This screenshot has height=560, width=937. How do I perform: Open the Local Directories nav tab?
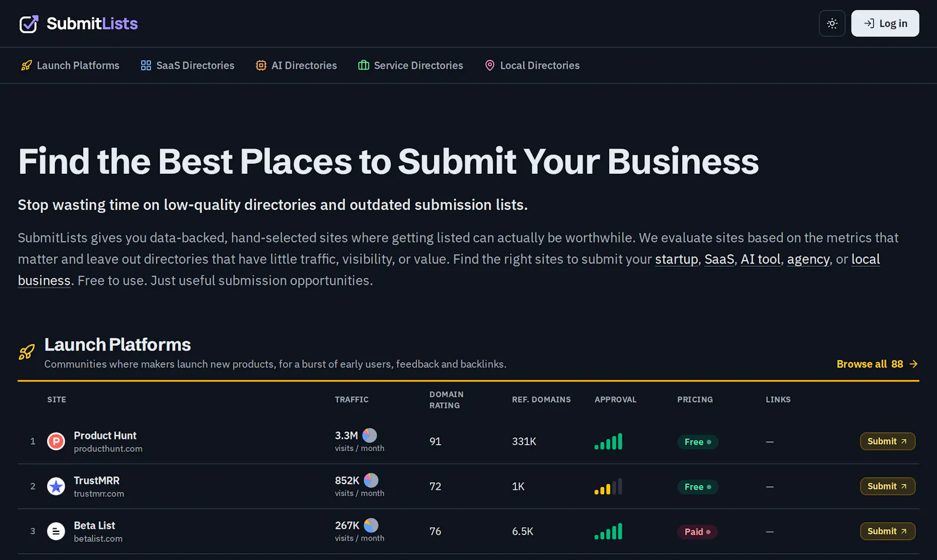click(x=532, y=66)
